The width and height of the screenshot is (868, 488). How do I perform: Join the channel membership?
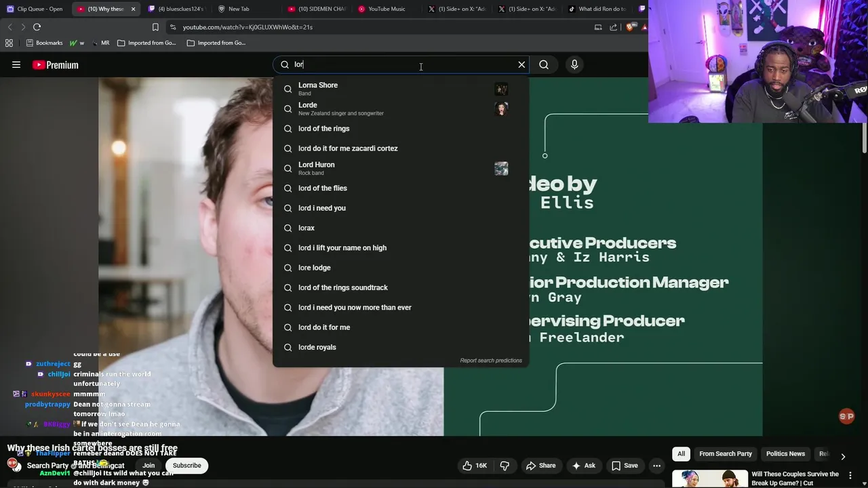pyautogui.click(x=149, y=466)
